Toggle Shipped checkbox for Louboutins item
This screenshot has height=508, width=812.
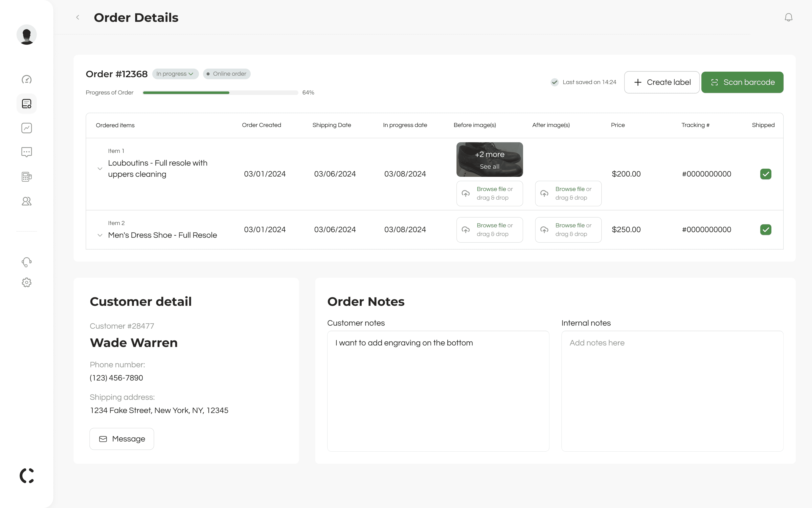[766, 174]
